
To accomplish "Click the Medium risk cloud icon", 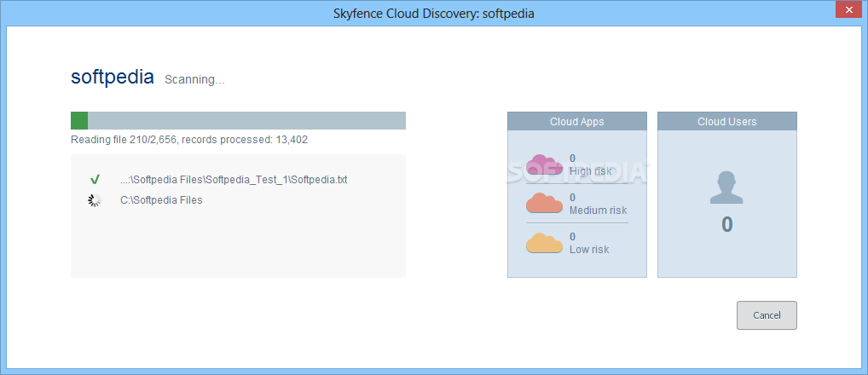I will (544, 203).
